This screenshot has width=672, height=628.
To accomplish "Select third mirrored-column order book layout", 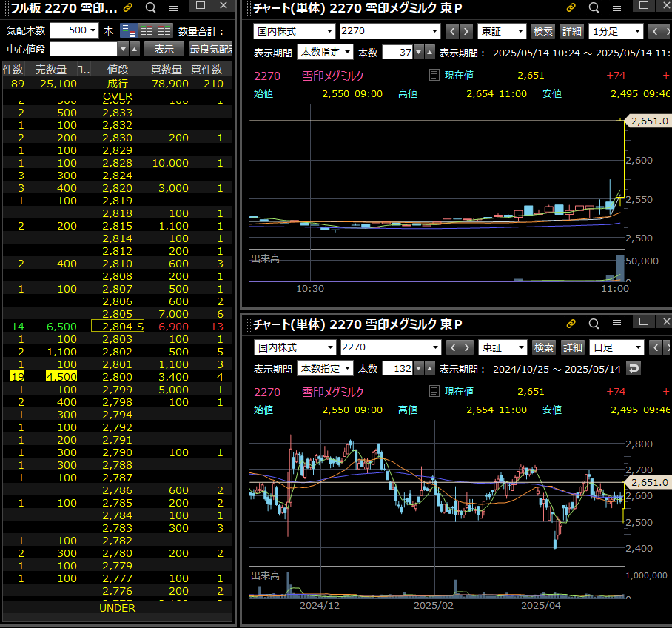I will (164, 30).
